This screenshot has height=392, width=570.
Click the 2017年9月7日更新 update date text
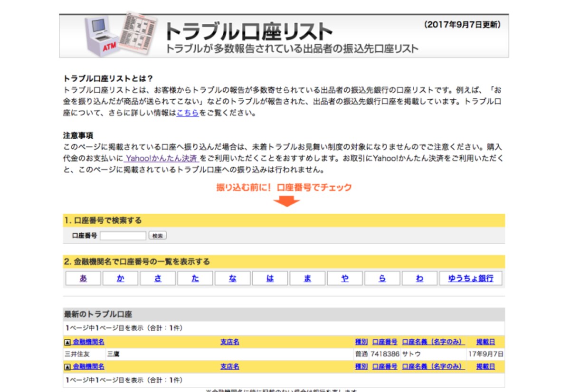pyautogui.click(x=462, y=24)
